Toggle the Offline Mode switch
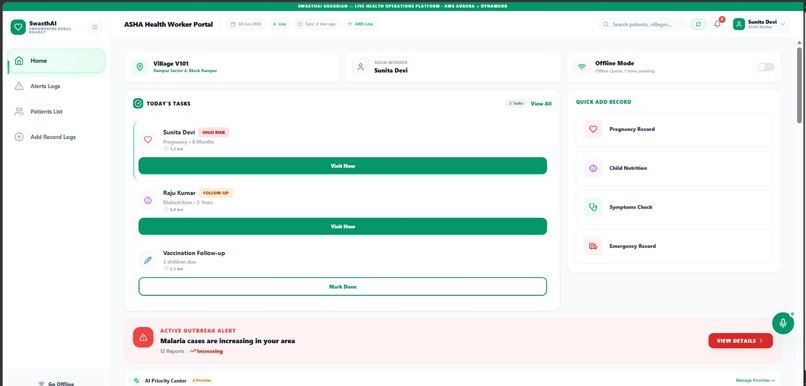The height and width of the screenshot is (386, 806). click(x=765, y=67)
